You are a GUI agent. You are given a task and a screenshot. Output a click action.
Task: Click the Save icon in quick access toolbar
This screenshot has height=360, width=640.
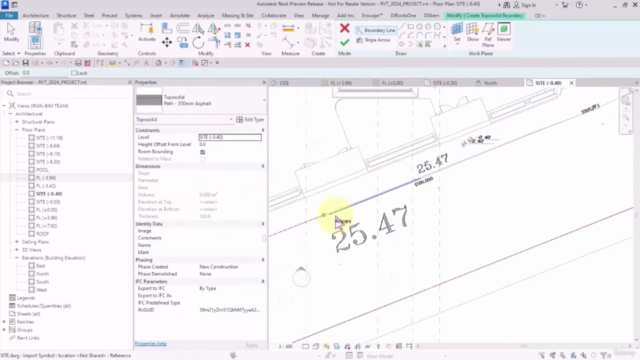[25, 63]
